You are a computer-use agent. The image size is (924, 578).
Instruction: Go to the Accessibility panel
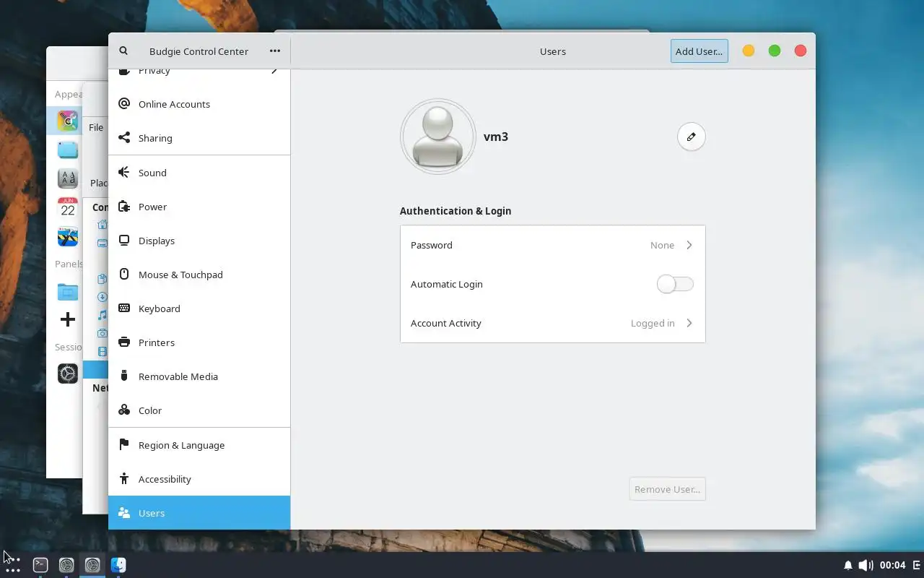click(199, 479)
